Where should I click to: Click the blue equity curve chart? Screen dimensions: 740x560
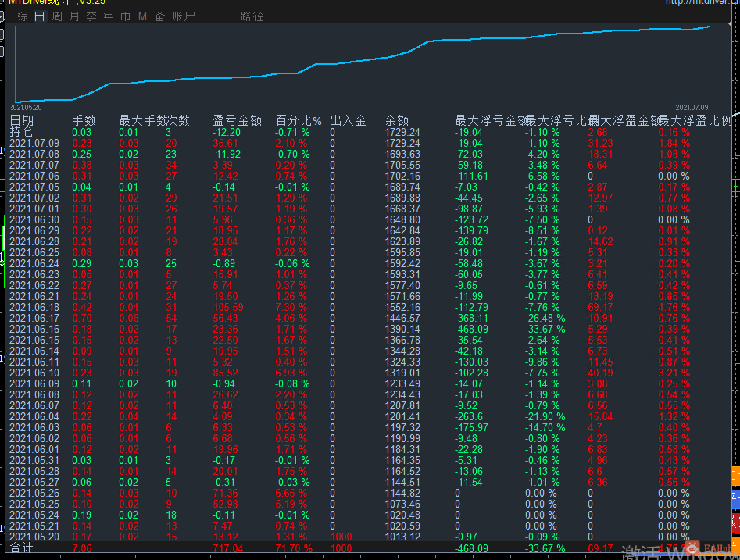tap(363, 64)
